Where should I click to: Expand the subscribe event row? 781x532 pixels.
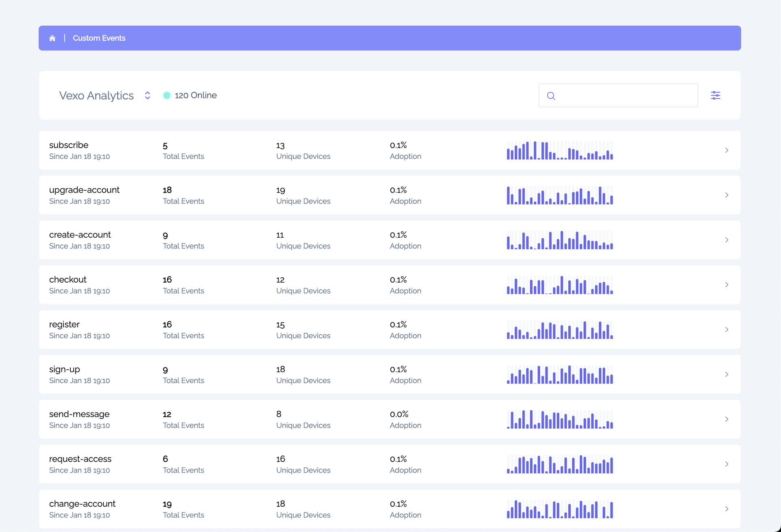(x=727, y=150)
